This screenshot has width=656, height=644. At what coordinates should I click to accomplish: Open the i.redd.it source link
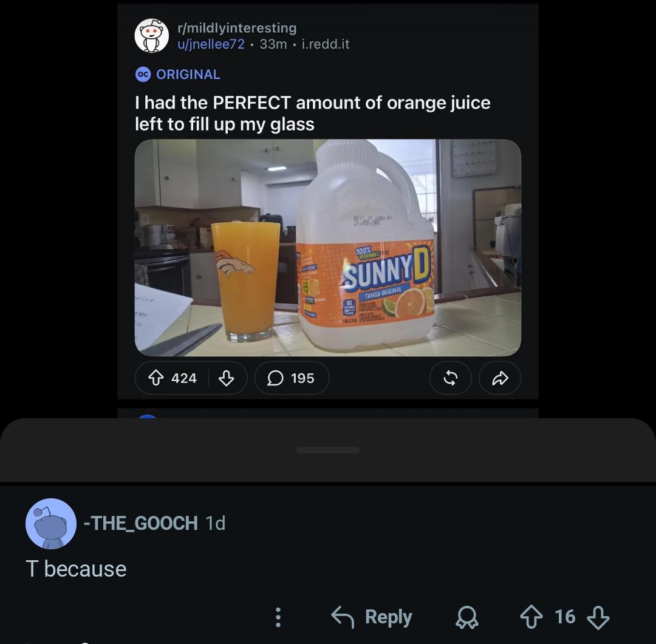tap(326, 44)
